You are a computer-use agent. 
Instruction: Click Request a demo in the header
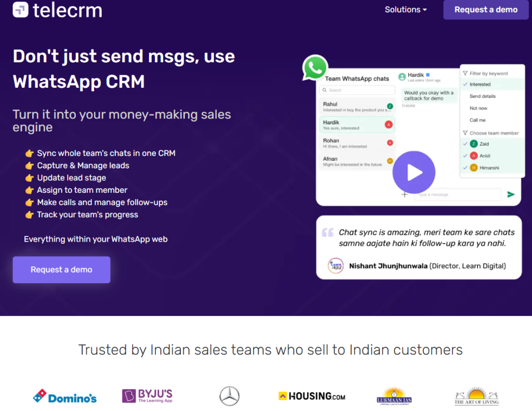485,9
